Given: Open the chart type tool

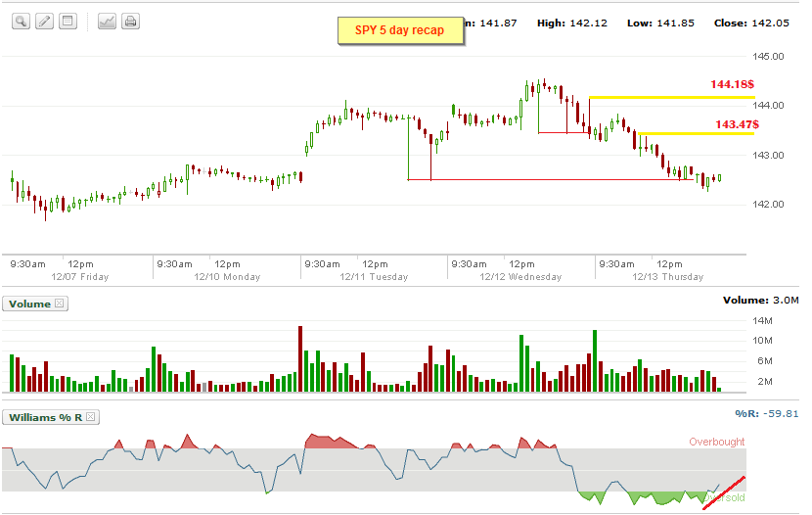Looking at the screenshot, I should pyautogui.click(x=108, y=22).
